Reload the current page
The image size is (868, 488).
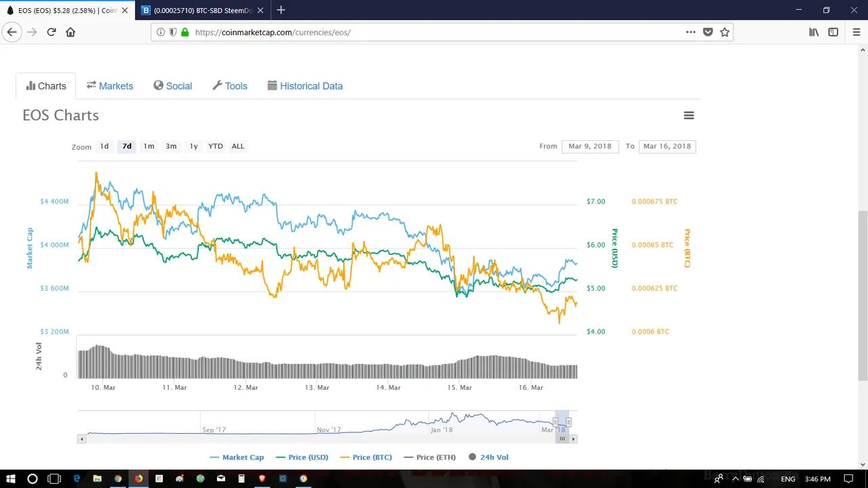(x=51, y=32)
